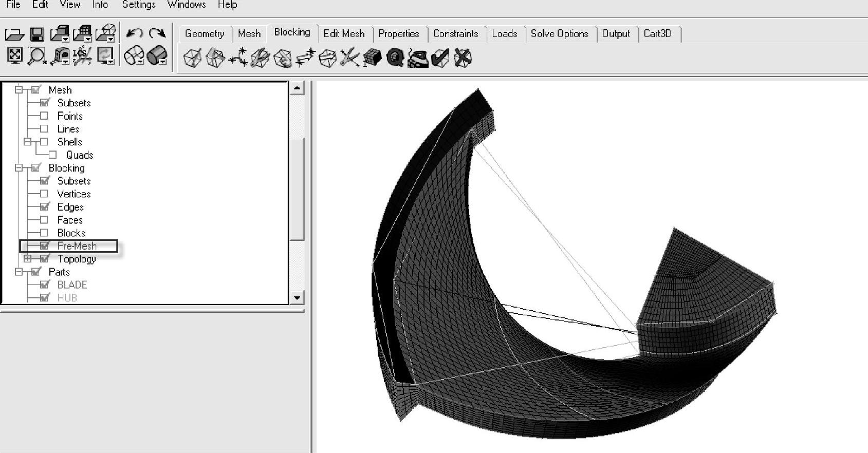
Task: Select the Split Block tool
Action: [x=215, y=58]
